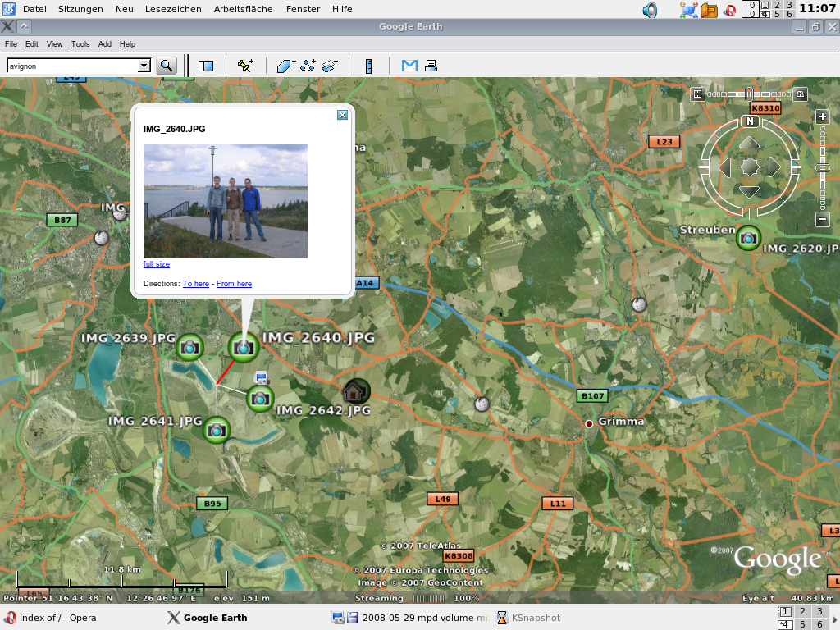Viewport: 840px width, 630px height.
Task: Click the Streaming 100% progress indicator
Action: [418, 598]
